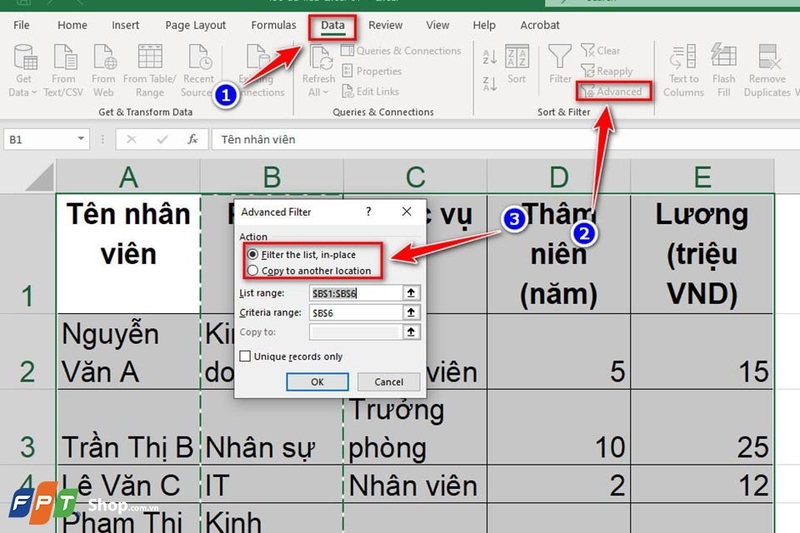Import data From Text/CSV
The height and width of the screenshot is (533, 800).
coord(64,70)
